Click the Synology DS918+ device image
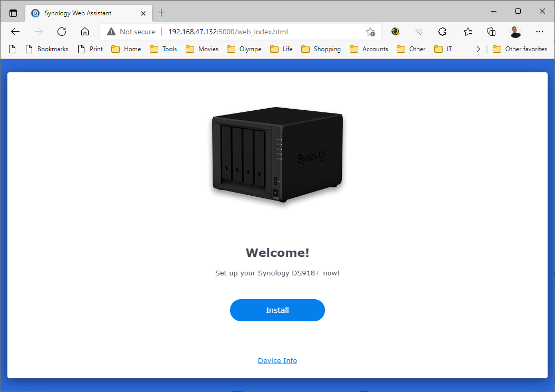The height and width of the screenshot is (392, 555). point(277,155)
